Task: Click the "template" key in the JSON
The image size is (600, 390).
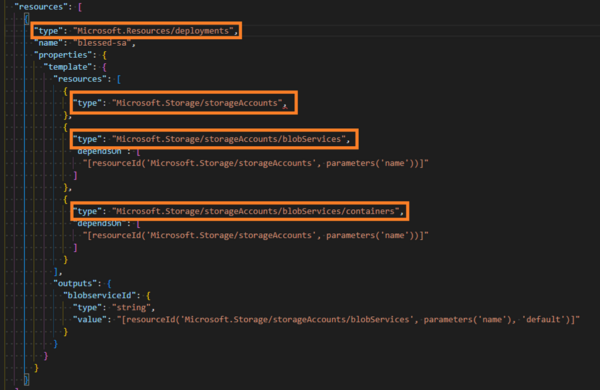Action: click(68, 67)
